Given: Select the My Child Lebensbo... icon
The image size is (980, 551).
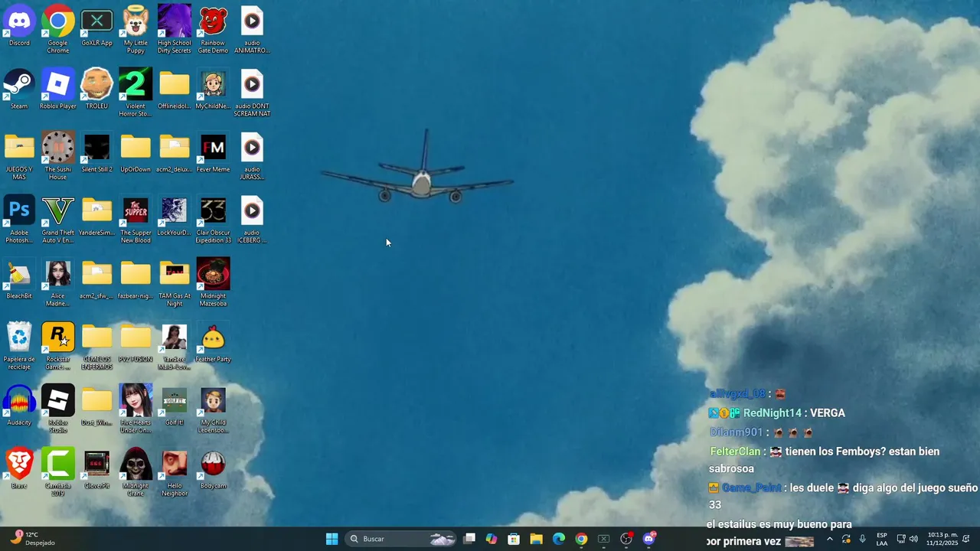Looking at the screenshot, I should click(213, 409).
